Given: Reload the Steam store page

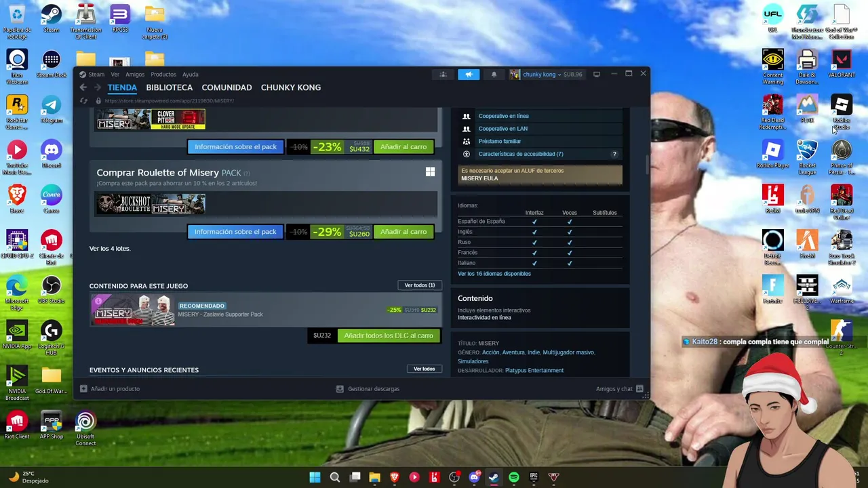Looking at the screenshot, I should point(84,100).
